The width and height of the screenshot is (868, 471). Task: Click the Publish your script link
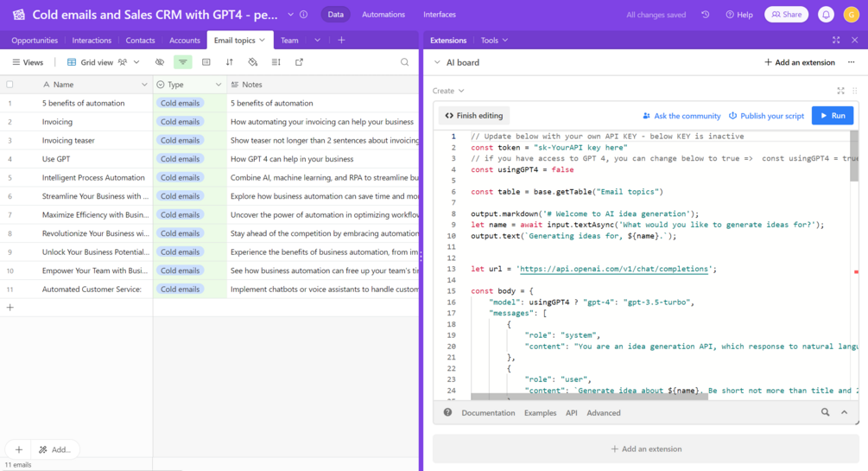[x=766, y=115]
